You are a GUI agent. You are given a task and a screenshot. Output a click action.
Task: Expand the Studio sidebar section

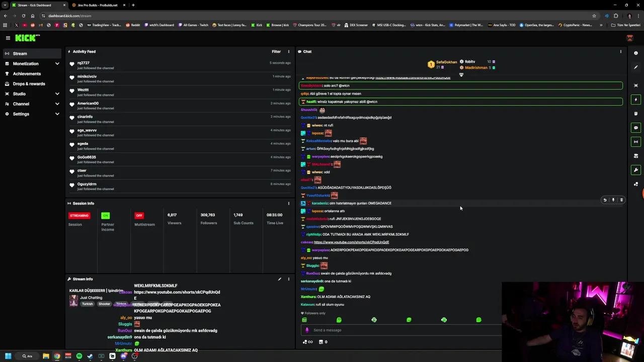point(57,94)
